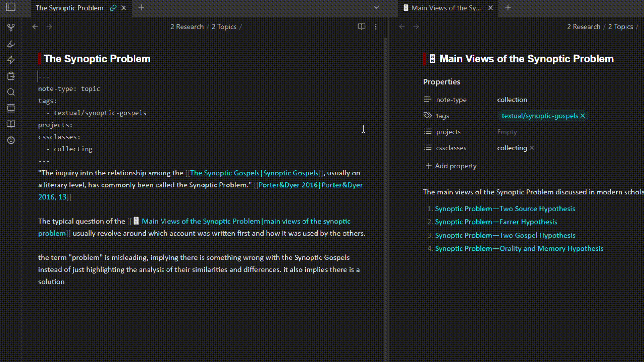The height and width of the screenshot is (362, 644).
Task: Open Synoptic Problem—Farrer Hypothesis link
Action: 496,222
